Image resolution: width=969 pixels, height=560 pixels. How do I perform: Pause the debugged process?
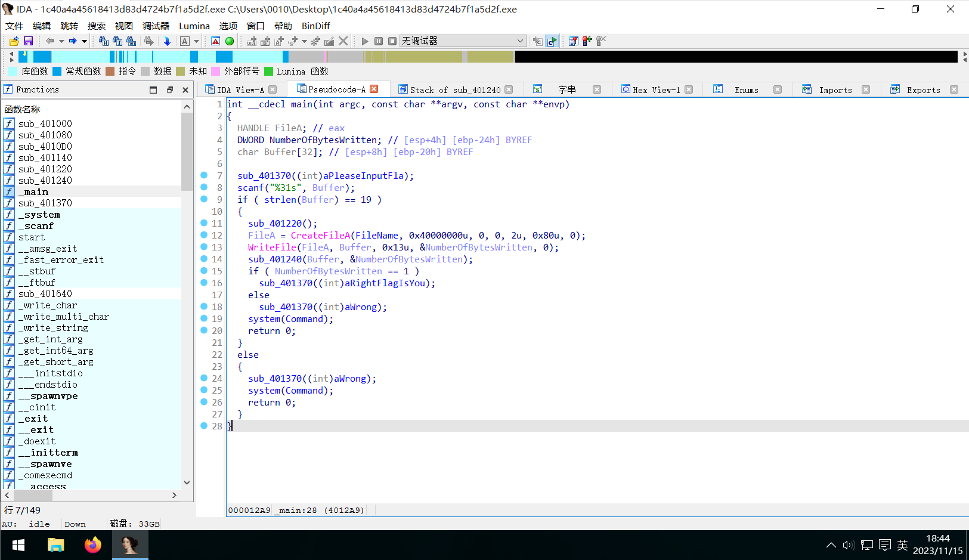pyautogui.click(x=379, y=41)
